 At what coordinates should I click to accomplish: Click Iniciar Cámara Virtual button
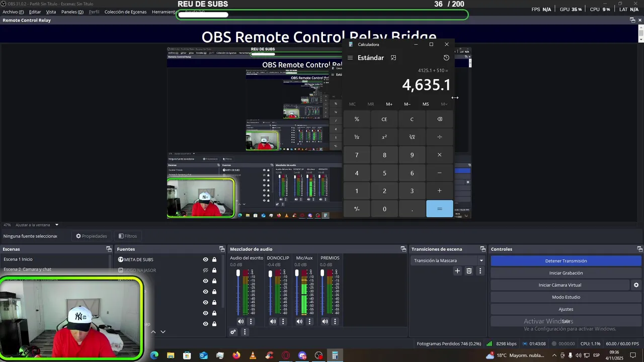point(559,285)
